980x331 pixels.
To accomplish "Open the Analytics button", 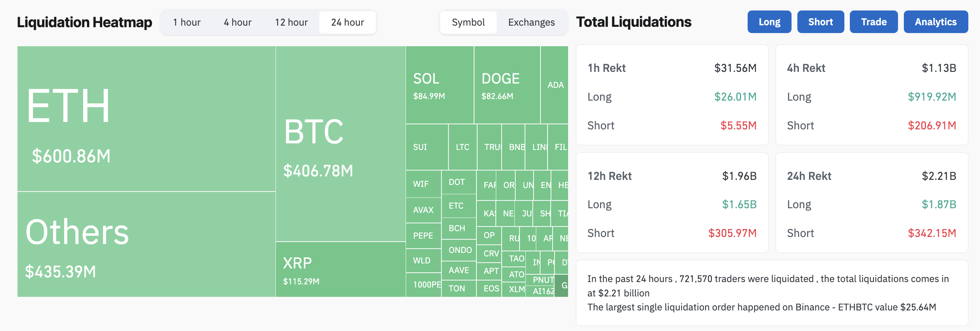I will coord(935,22).
